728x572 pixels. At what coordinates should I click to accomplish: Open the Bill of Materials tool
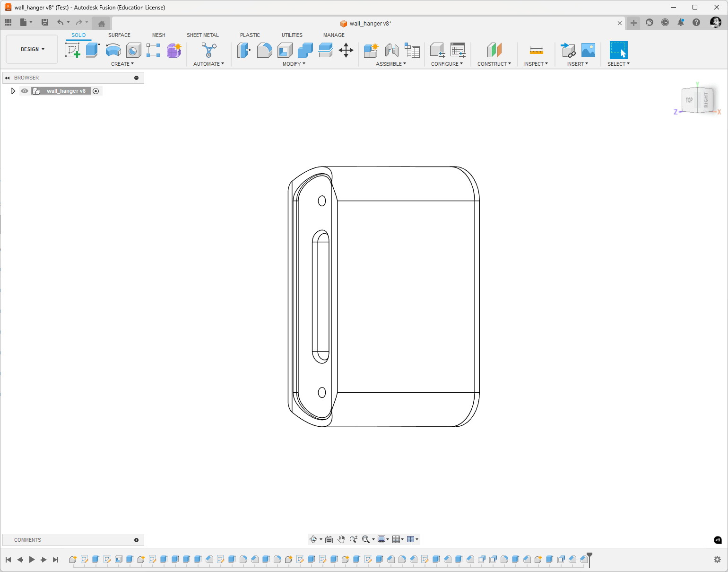tap(412, 50)
